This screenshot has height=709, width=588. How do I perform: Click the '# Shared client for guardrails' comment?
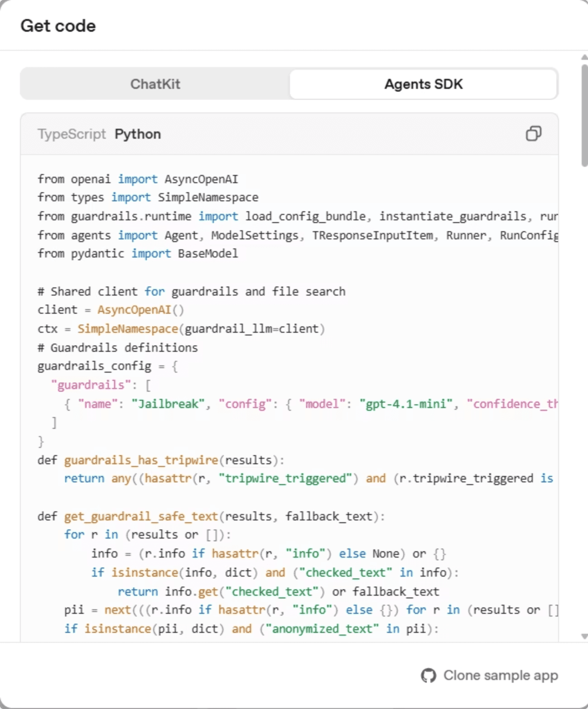click(x=191, y=291)
